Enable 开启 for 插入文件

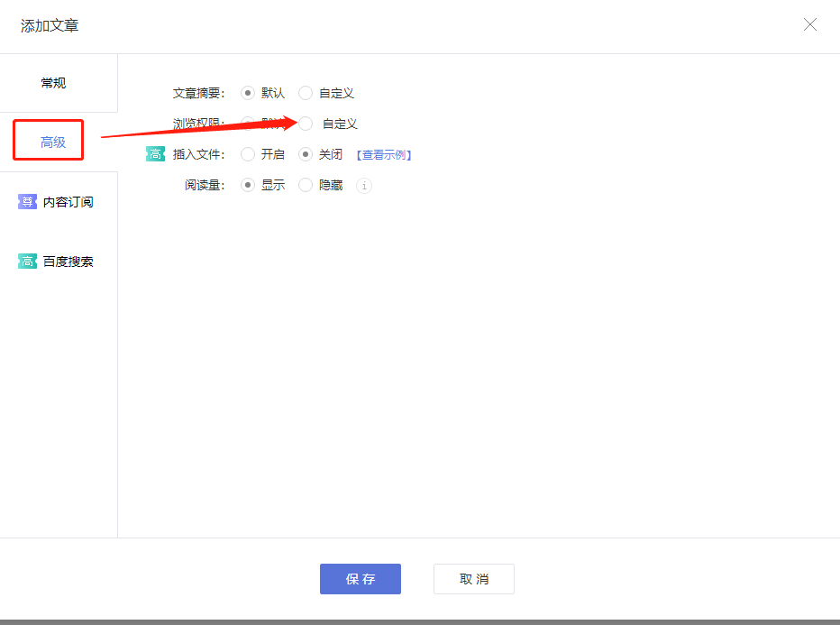[x=248, y=154]
